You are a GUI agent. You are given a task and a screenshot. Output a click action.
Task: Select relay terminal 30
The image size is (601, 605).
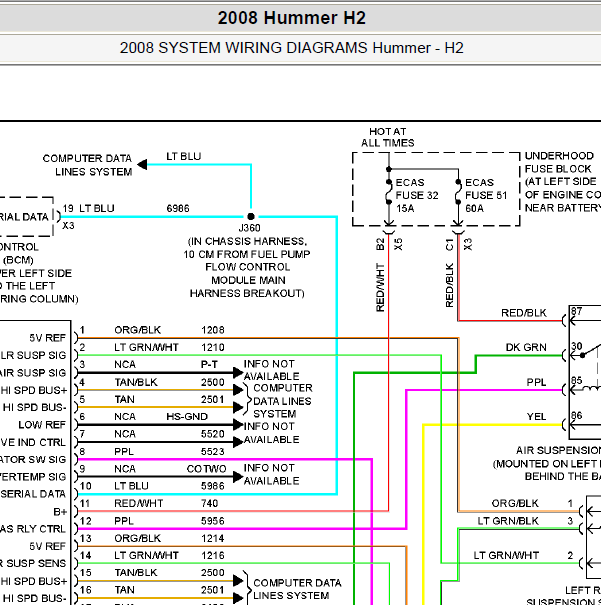pos(576,346)
